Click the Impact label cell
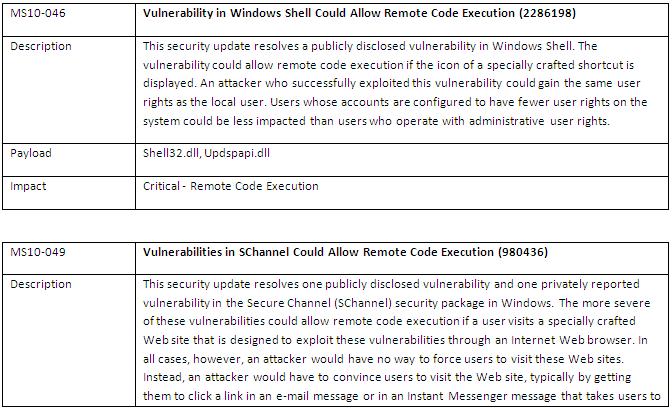 pyautogui.click(x=69, y=193)
